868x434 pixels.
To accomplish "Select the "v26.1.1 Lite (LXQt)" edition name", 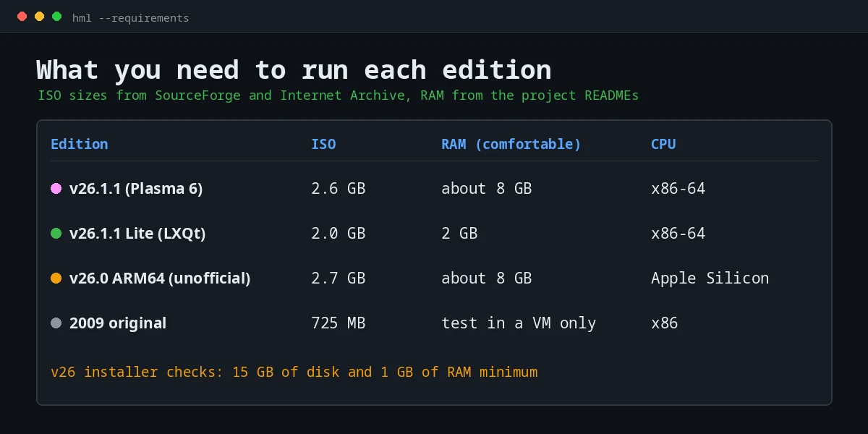I will [137, 234].
